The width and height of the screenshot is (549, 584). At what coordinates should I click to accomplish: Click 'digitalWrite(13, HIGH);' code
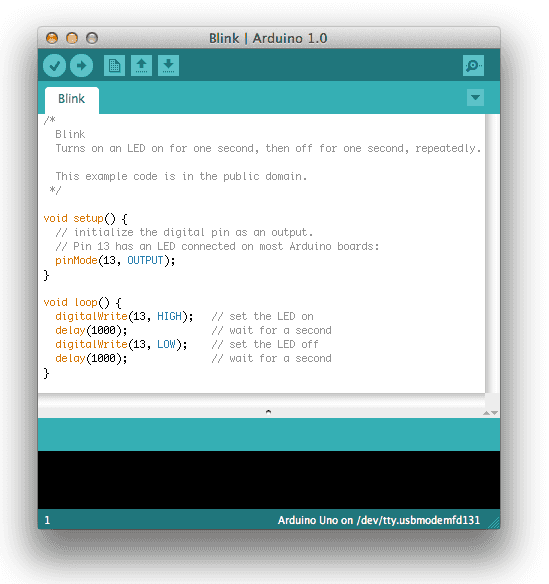[x=124, y=317]
